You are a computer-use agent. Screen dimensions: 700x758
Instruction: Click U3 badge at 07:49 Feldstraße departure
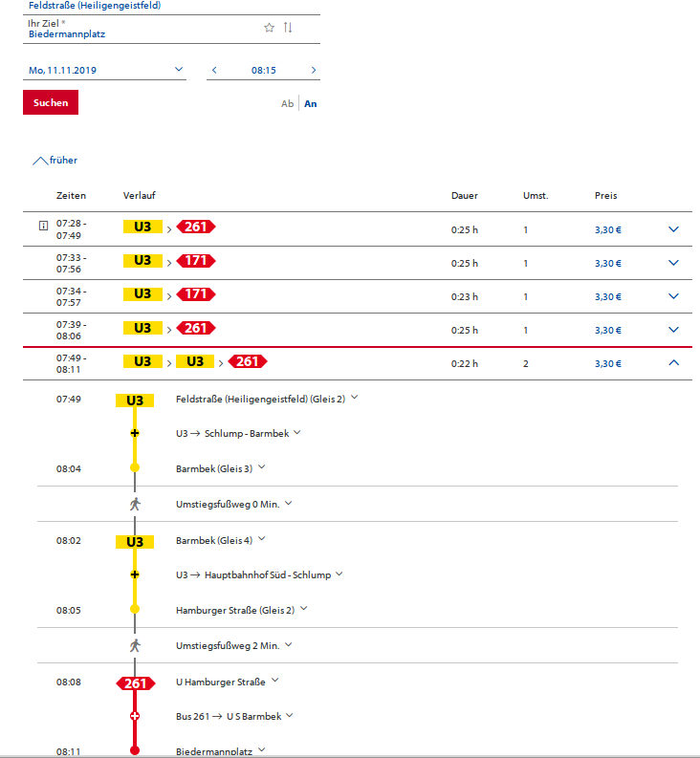pos(135,401)
